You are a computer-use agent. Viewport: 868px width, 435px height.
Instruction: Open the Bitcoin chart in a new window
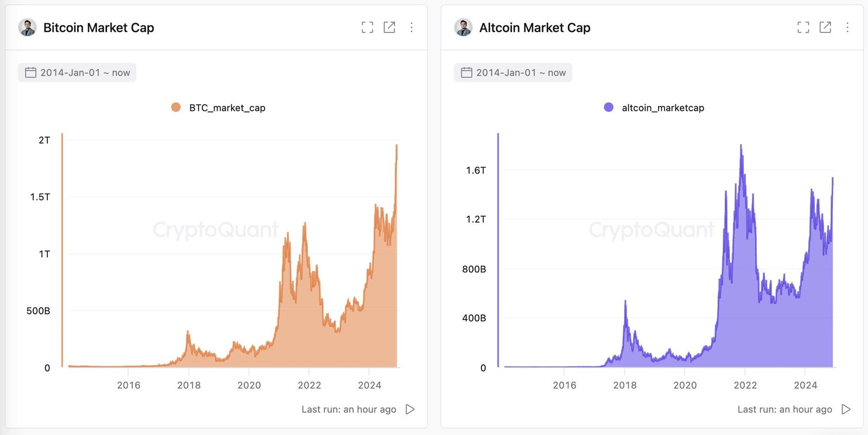(x=390, y=27)
